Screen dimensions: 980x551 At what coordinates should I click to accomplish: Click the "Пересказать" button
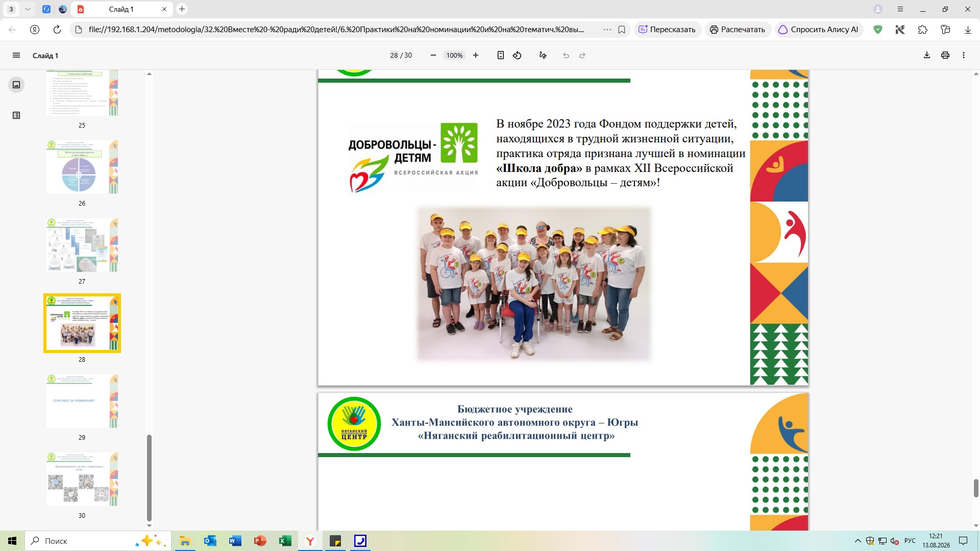(668, 30)
